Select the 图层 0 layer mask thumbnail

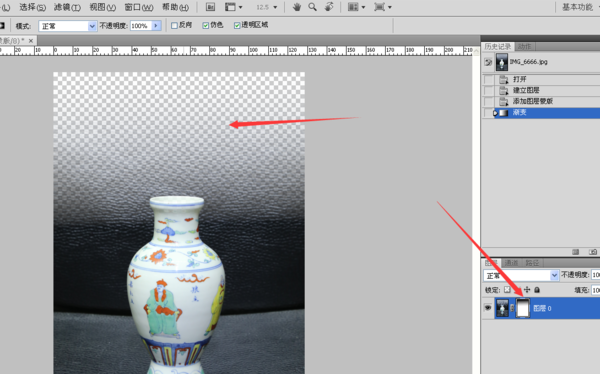[523, 308]
